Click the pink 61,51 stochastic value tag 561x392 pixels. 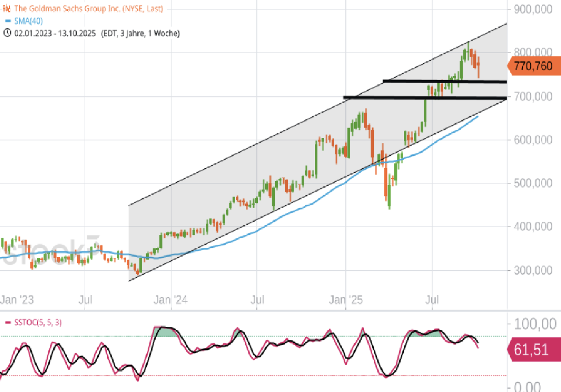(531, 350)
